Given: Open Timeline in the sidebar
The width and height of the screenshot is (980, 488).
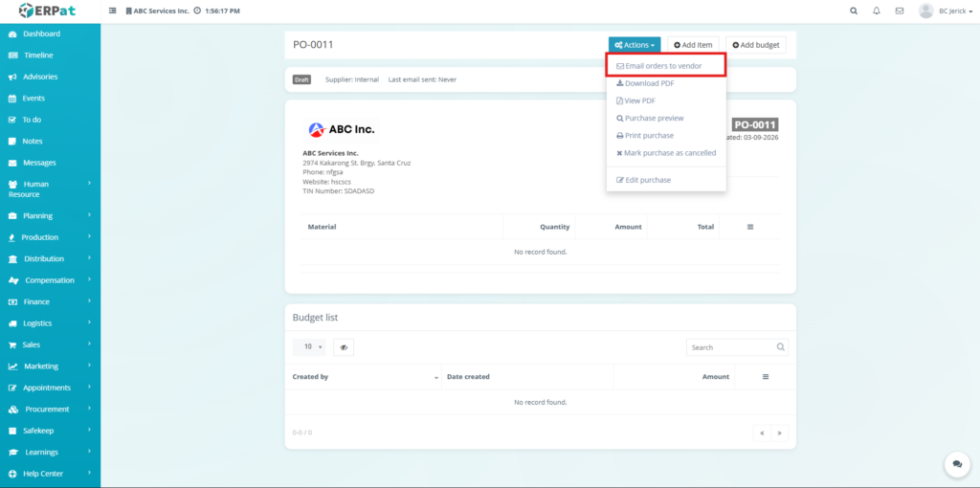Looking at the screenshot, I should [x=37, y=55].
